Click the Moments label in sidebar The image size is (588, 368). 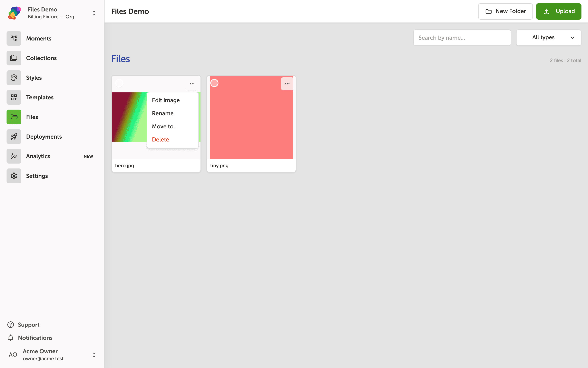[39, 38]
